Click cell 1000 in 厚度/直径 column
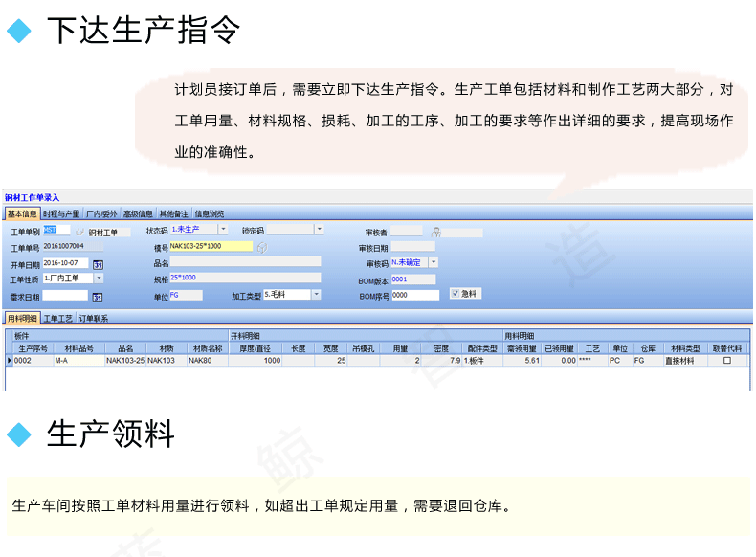Image resolution: width=756 pixels, height=557 pixels. coord(256,360)
